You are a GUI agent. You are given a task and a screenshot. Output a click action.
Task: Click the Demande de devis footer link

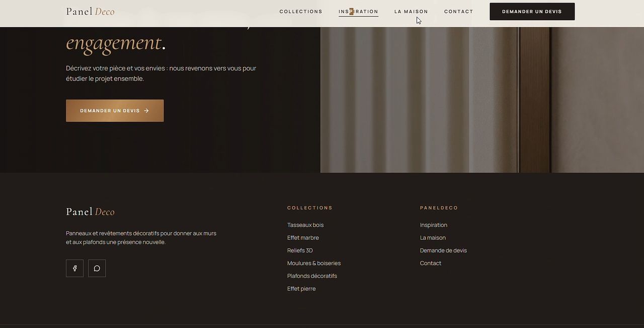point(443,250)
